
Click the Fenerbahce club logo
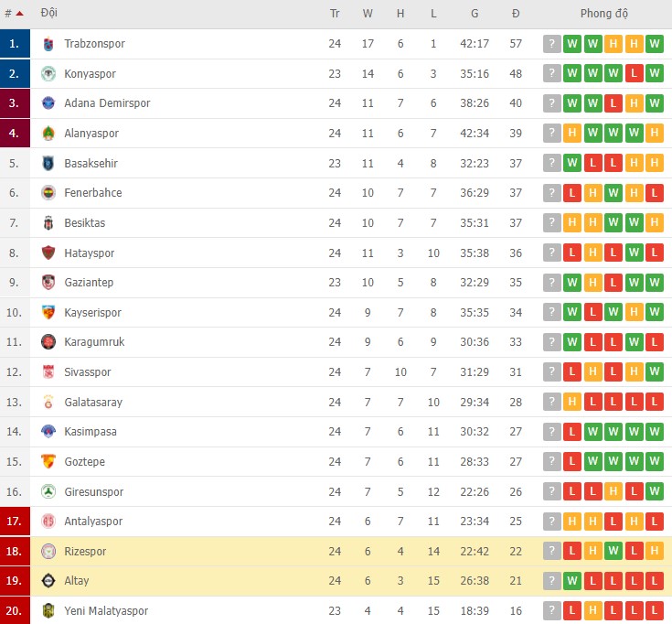48,193
